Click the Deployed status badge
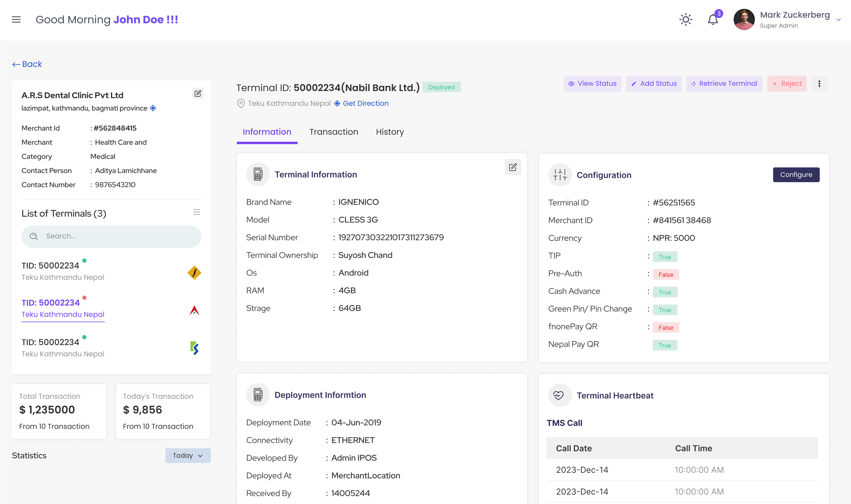The width and height of the screenshot is (851, 504). pyautogui.click(x=441, y=87)
